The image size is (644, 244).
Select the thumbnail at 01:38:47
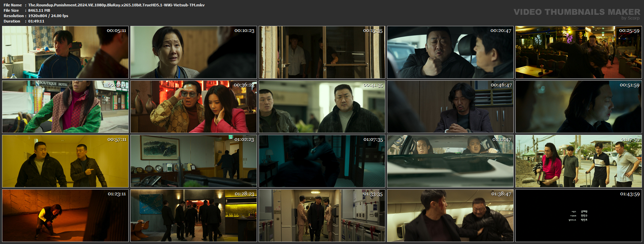coord(450,216)
